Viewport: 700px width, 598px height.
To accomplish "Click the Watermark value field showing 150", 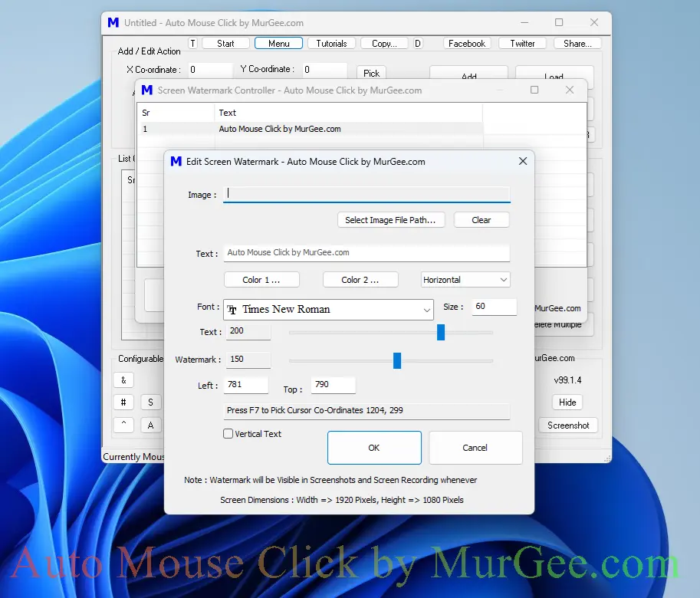I will pos(248,360).
